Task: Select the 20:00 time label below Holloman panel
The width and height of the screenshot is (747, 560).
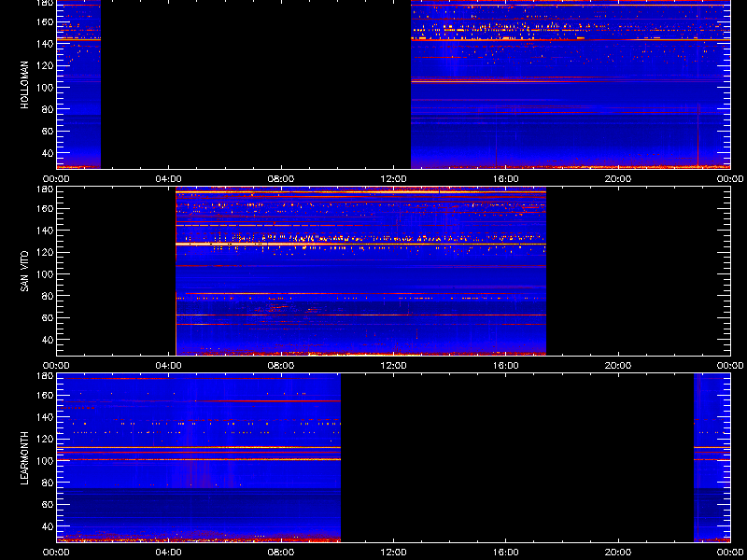Action: point(618,179)
